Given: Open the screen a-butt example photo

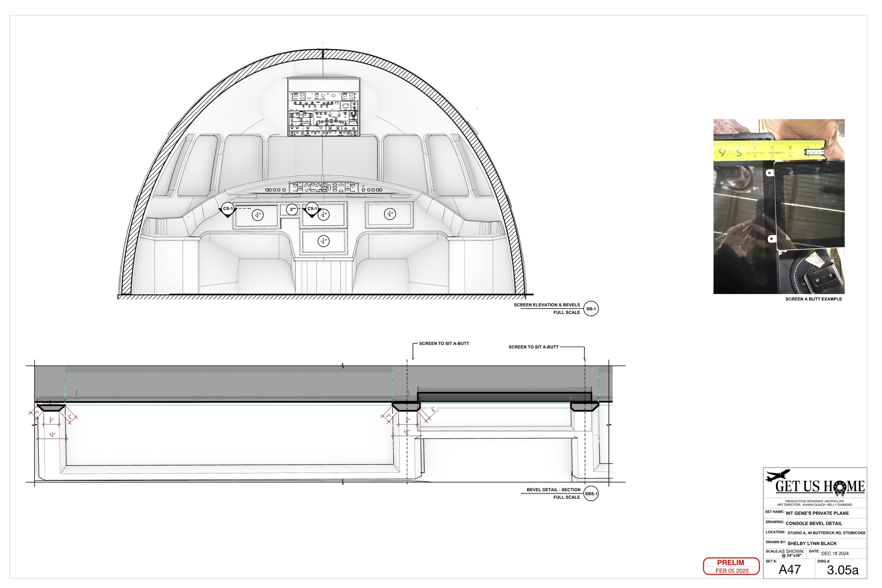Looking at the screenshot, I should pyautogui.click(x=779, y=206).
